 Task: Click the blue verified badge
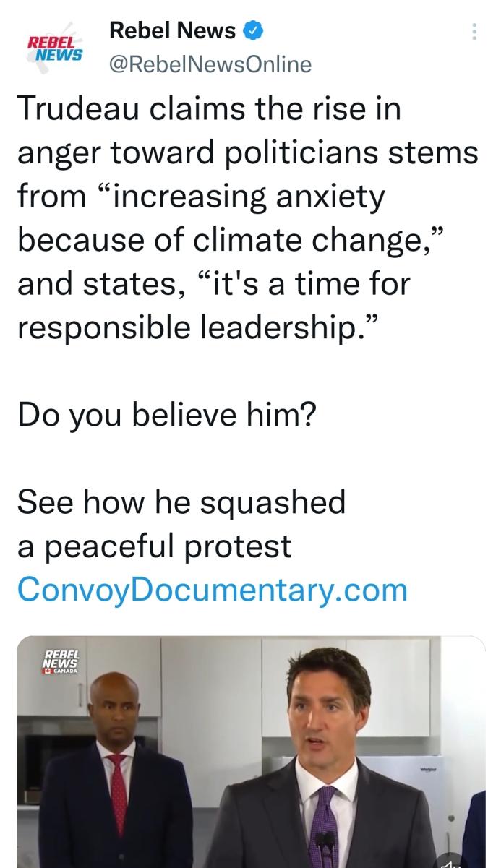click(252, 31)
